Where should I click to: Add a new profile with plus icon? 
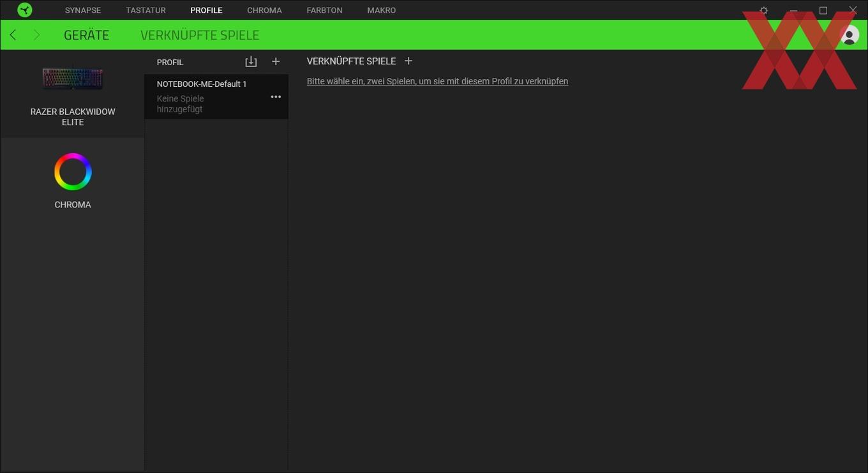276,61
